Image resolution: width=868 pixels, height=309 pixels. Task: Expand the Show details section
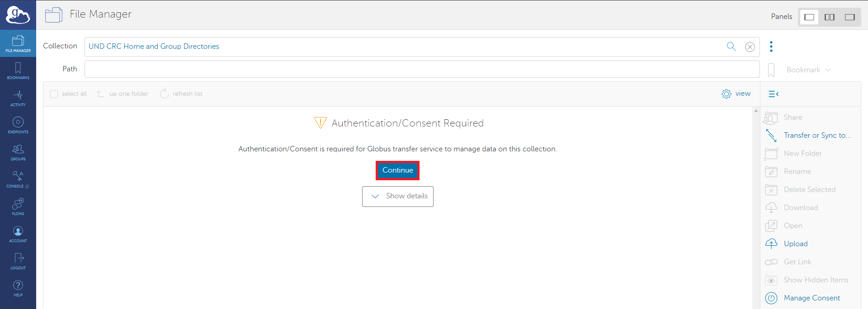pyautogui.click(x=398, y=197)
